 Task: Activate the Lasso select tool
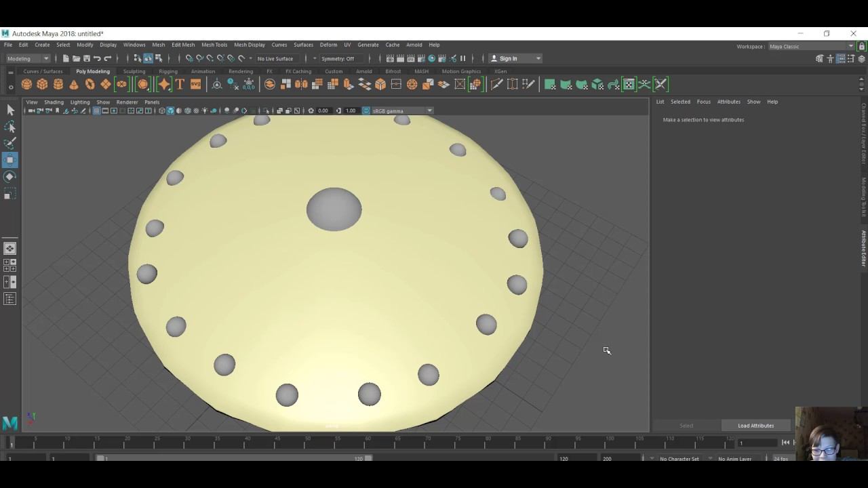point(10,127)
